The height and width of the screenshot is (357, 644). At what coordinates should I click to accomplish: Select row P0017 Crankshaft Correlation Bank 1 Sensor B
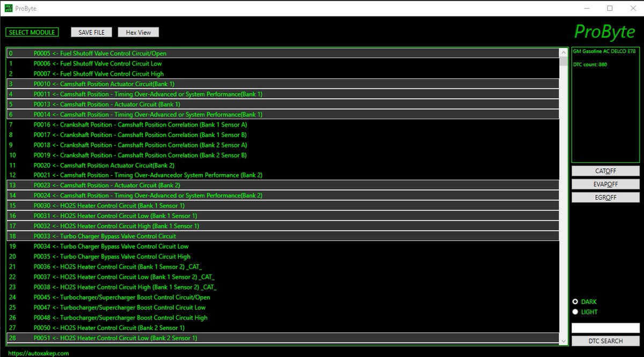pos(283,135)
